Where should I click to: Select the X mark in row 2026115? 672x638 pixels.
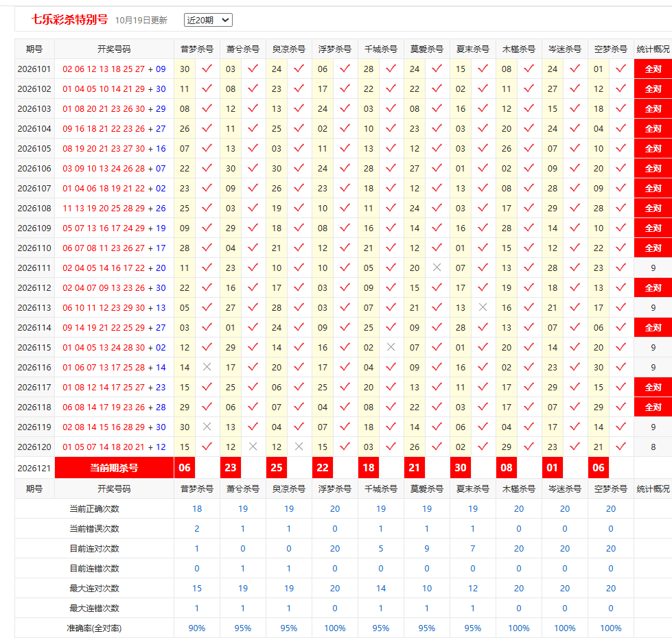click(x=391, y=347)
